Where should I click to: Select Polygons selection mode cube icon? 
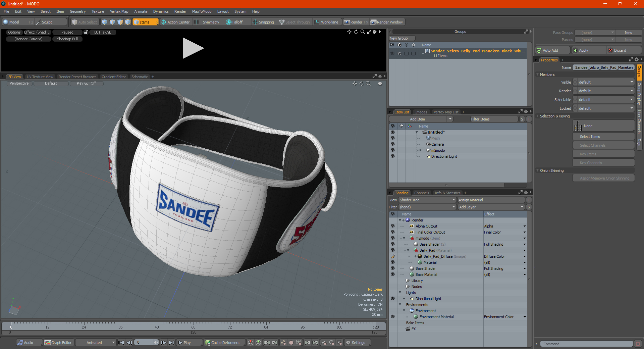tap(120, 22)
